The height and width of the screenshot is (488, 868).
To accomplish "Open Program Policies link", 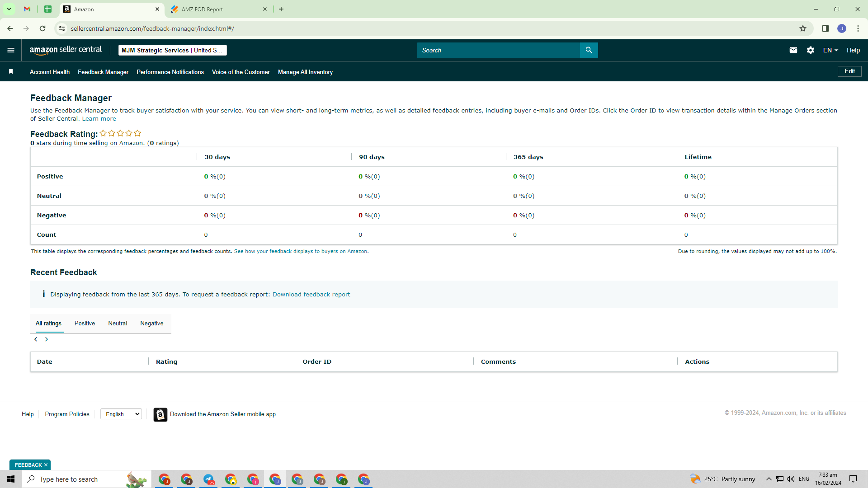I will pyautogui.click(x=67, y=414).
